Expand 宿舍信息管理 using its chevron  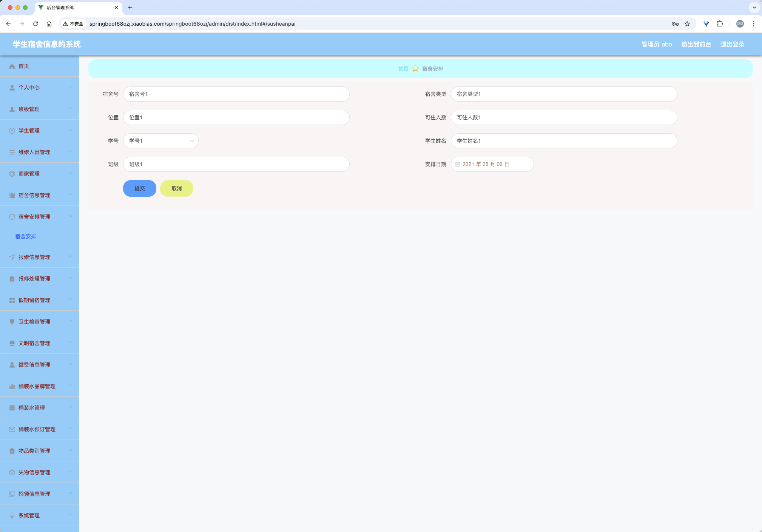[70, 195]
